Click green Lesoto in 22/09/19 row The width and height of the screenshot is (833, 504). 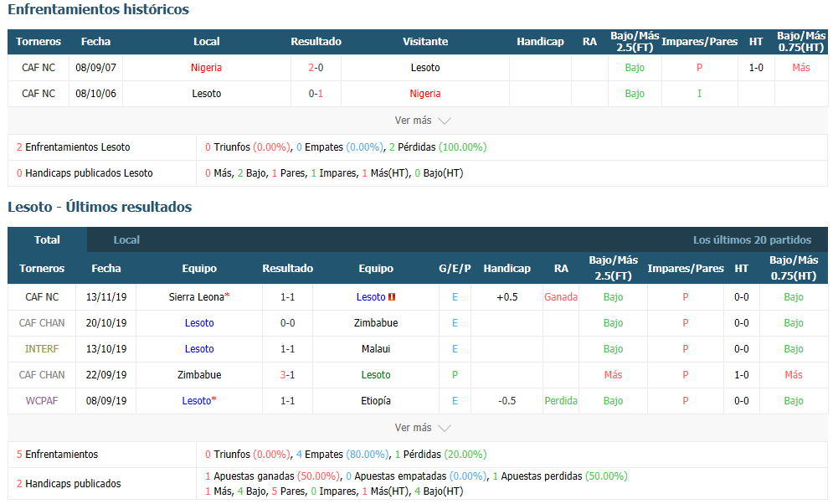pyautogui.click(x=376, y=375)
